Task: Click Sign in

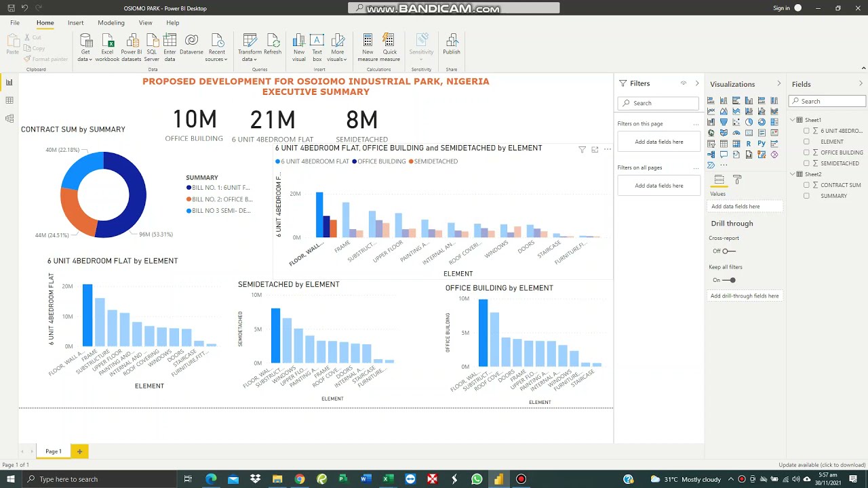Action: (781, 8)
